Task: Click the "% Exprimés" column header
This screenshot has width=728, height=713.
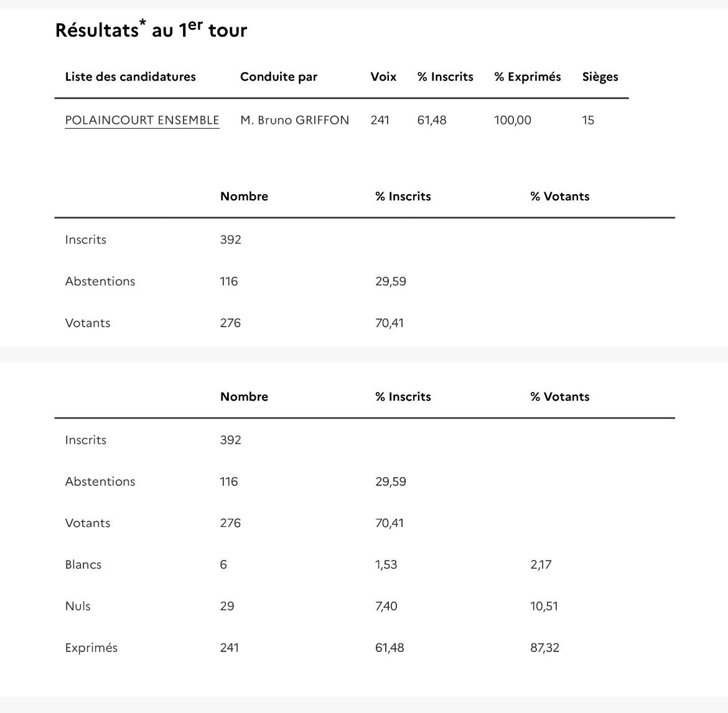Action: point(528,77)
